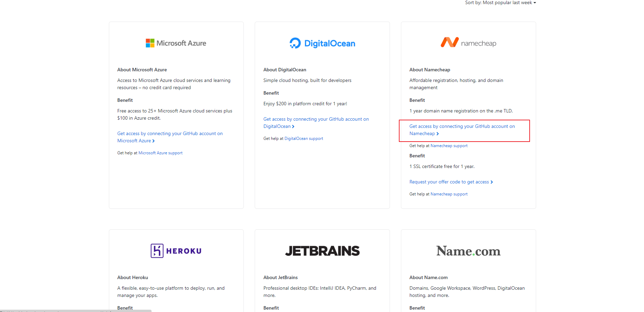This screenshot has height=312, width=644.
Task: Open the GitHub connect link for DigitalOcean
Action: pos(316,123)
